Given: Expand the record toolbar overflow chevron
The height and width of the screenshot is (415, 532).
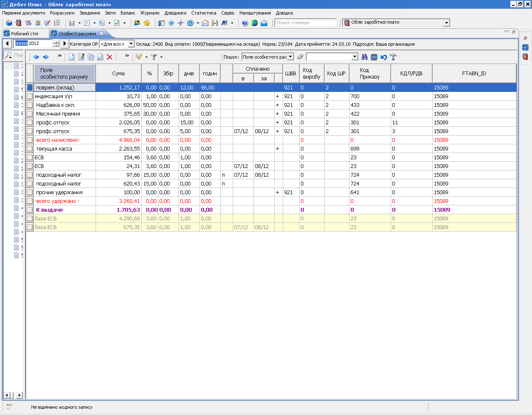Looking at the screenshot, I should [x=127, y=55].
